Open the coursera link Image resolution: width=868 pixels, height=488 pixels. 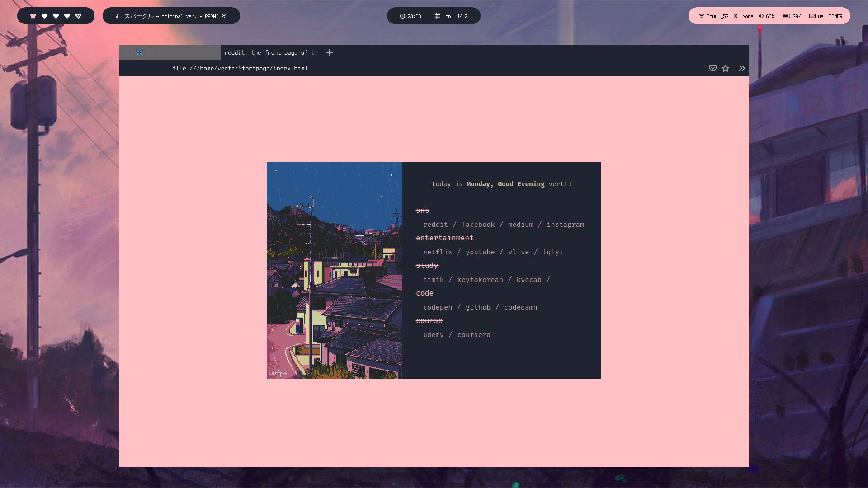click(x=474, y=335)
